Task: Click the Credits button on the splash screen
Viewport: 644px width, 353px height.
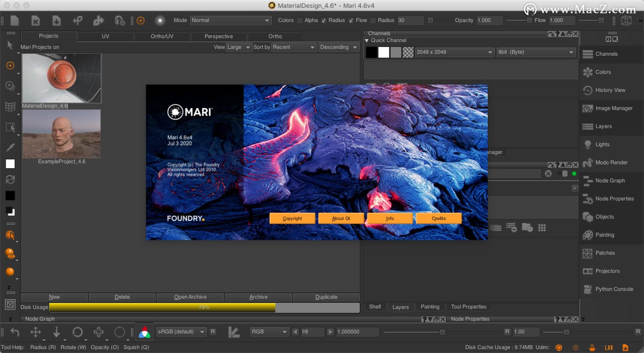Action: pos(438,218)
